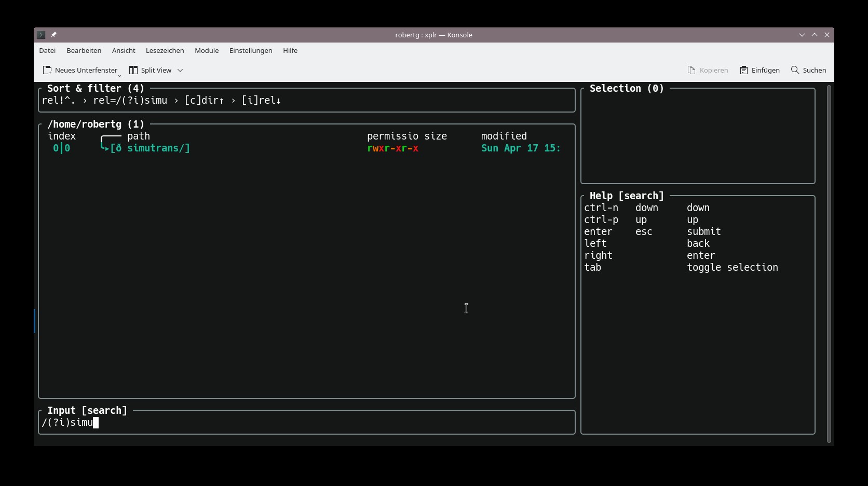Click the 'submit' help entry
Screen dimensions: 868x486
[x=704, y=232]
